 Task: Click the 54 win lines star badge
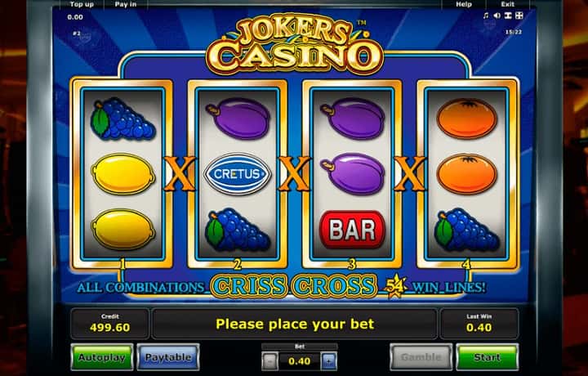click(x=395, y=287)
